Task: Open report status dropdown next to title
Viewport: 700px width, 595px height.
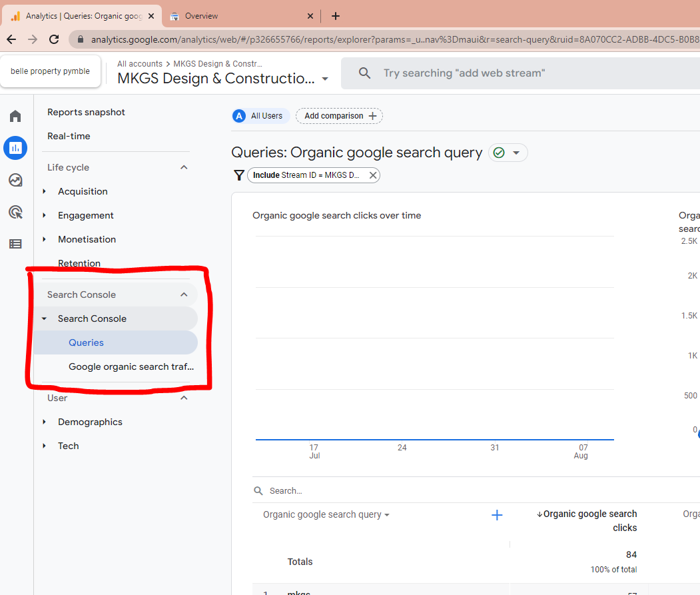Action: point(516,153)
